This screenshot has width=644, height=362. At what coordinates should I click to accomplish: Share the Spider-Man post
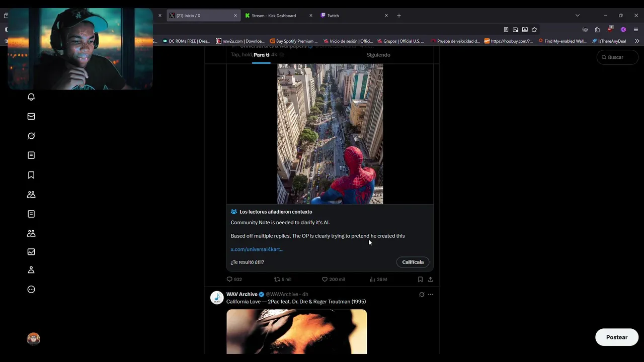430,279
